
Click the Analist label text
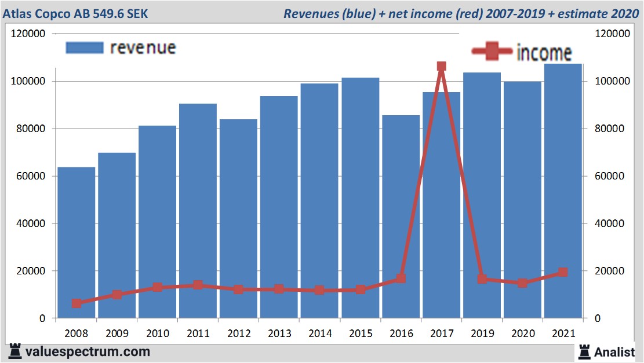coord(614,351)
